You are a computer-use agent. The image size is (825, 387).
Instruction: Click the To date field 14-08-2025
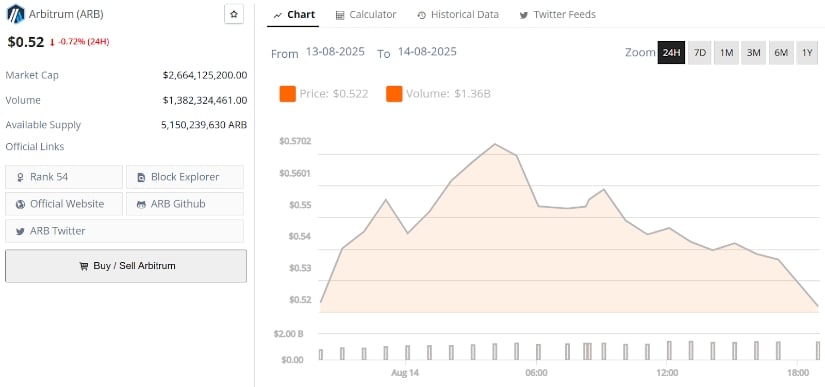[x=427, y=52]
